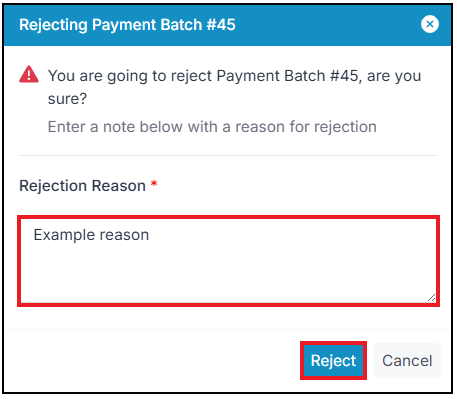Click the horizontal divider above Rejection Reason
457x399 pixels.
pos(228,155)
